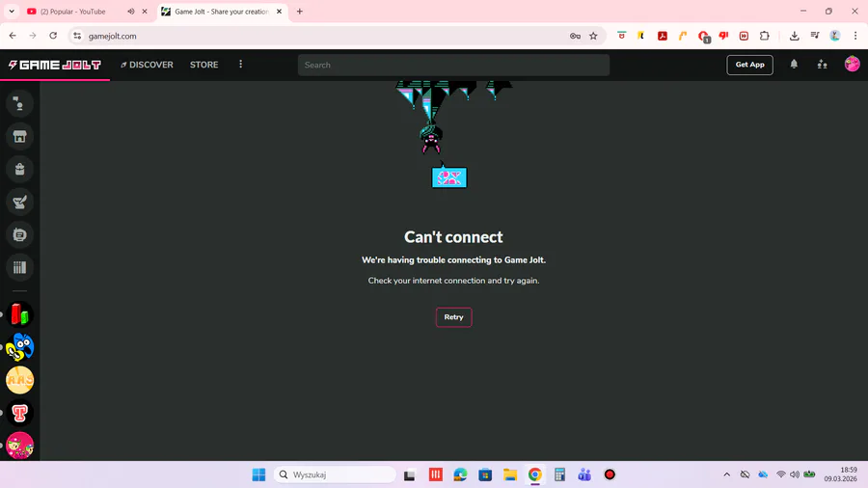
Task: Focus the Game Jolt search field
Action: [453, 65]
